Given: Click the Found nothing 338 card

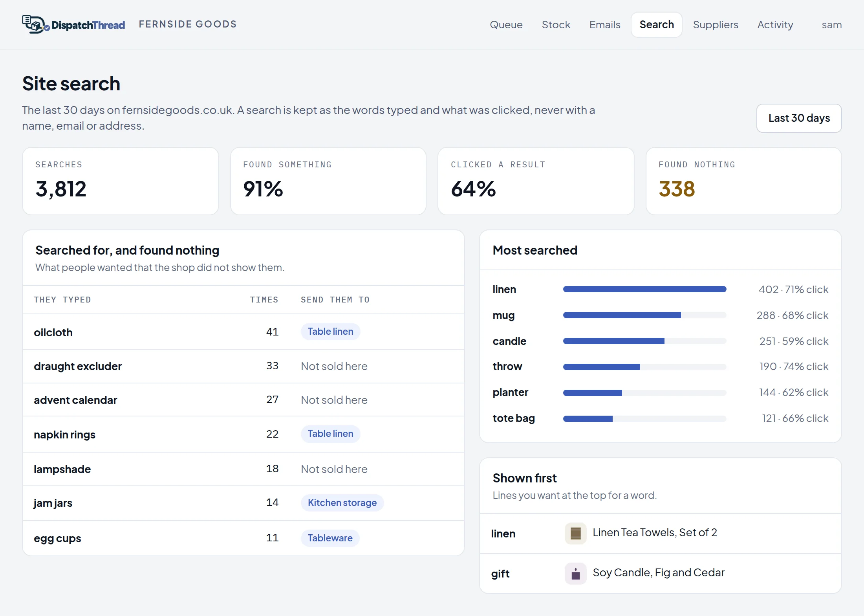Looking at the screenshot, I should 744,181.
